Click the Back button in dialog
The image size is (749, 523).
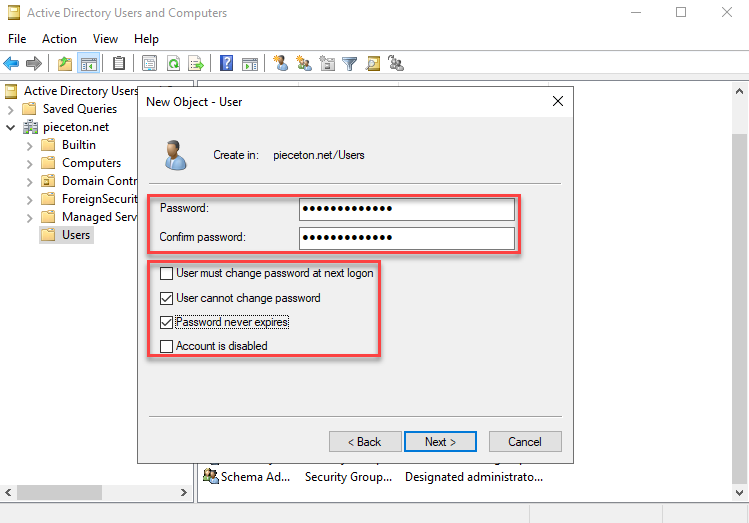tap(365, 442)
